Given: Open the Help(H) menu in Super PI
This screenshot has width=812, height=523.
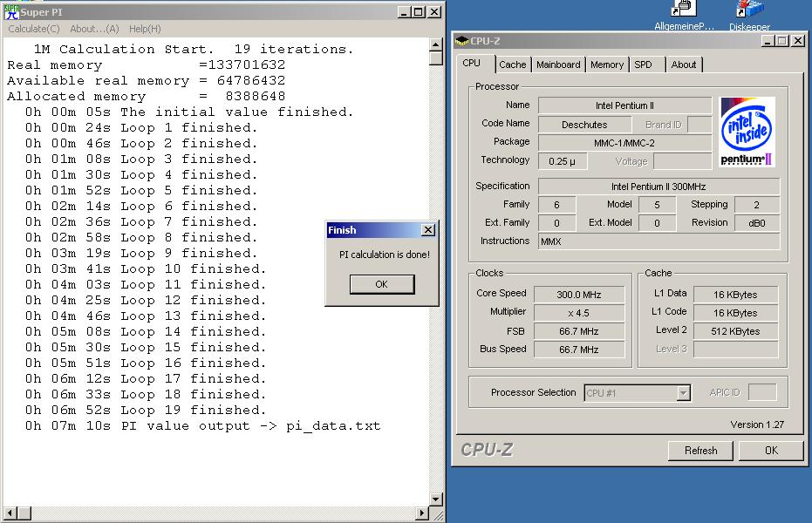Looking at the screenshot, I should click(x=145, y=29).
